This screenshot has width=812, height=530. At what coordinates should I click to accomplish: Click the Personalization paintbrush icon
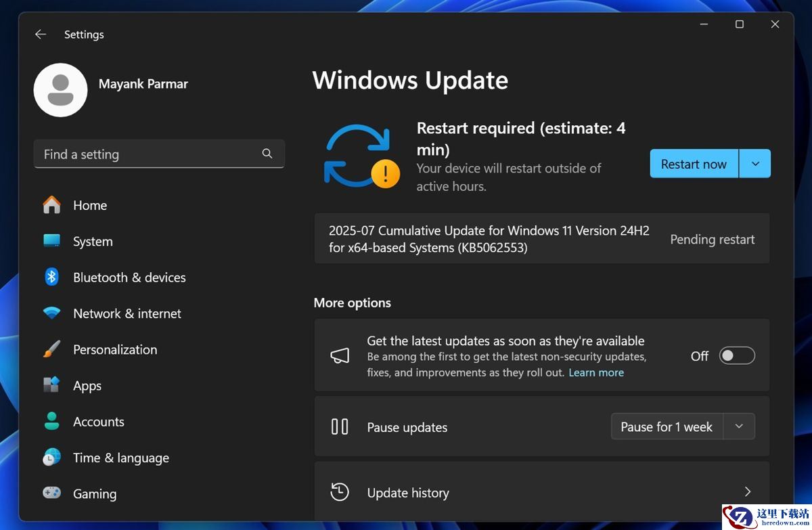51,349
